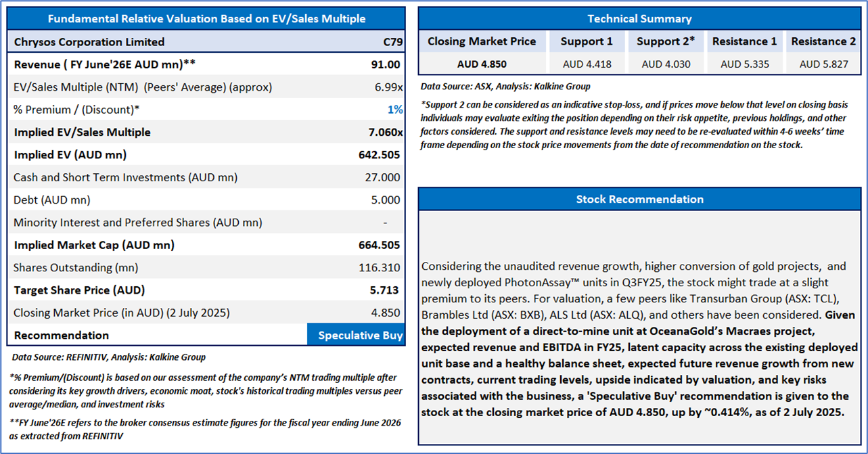Click the Resistance 1 value AUD 5.335
This screenshot has height=454, width=868.
pyautogui.click(x=744, y=64)
